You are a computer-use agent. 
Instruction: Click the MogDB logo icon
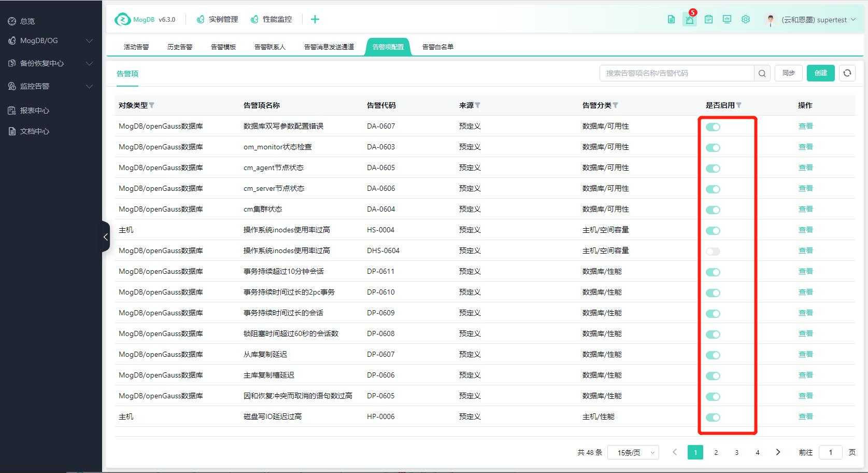123,19
